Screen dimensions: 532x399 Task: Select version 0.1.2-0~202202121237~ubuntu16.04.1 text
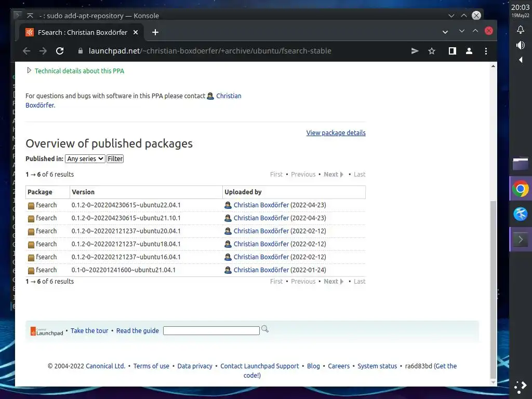pyautogui.click(x=126, y=257)
